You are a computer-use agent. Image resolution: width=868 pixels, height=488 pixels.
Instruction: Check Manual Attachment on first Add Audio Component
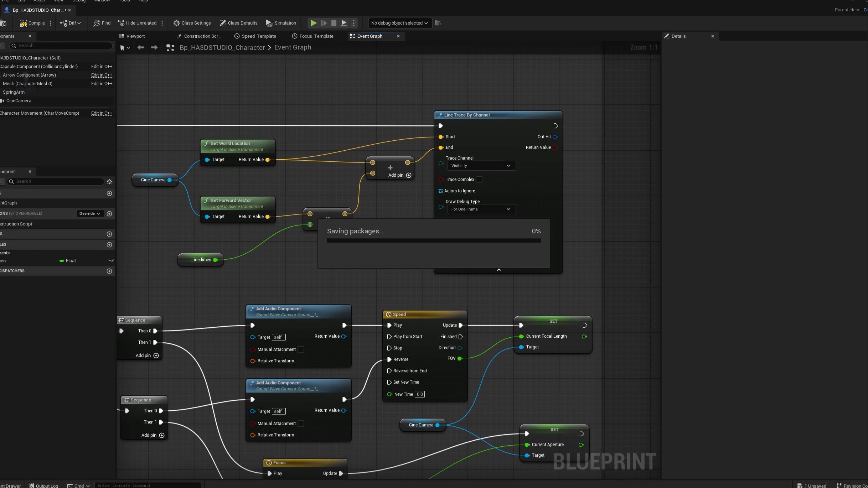301,349
